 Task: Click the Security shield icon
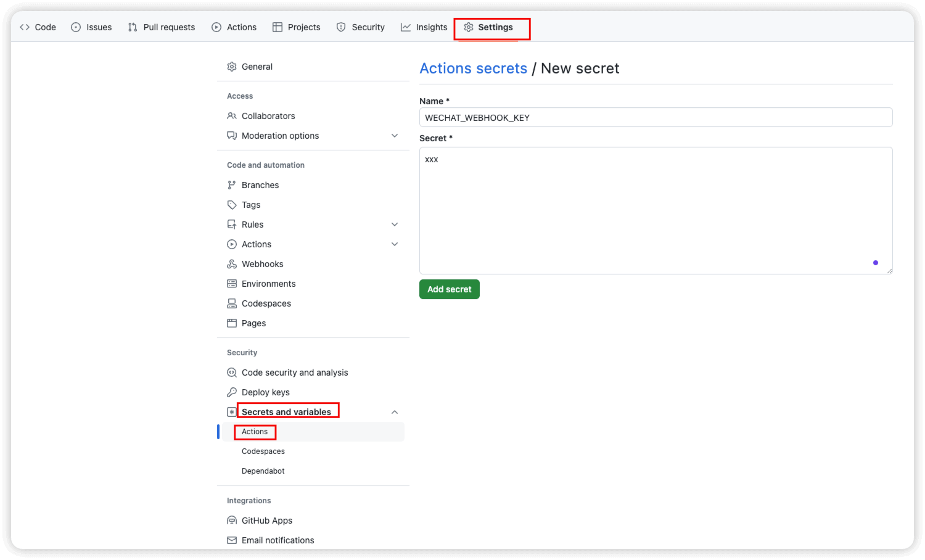(341, 27)
